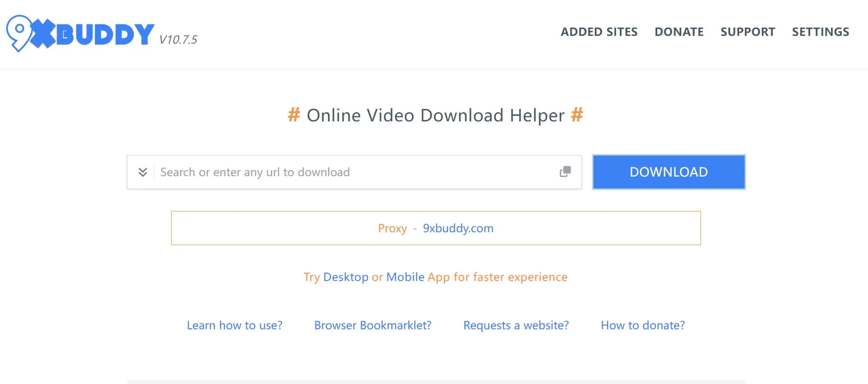The width and height of the screenshot is (868, 384).
Task: Click the V10.7.5 version label
Action: click(178, 40)
